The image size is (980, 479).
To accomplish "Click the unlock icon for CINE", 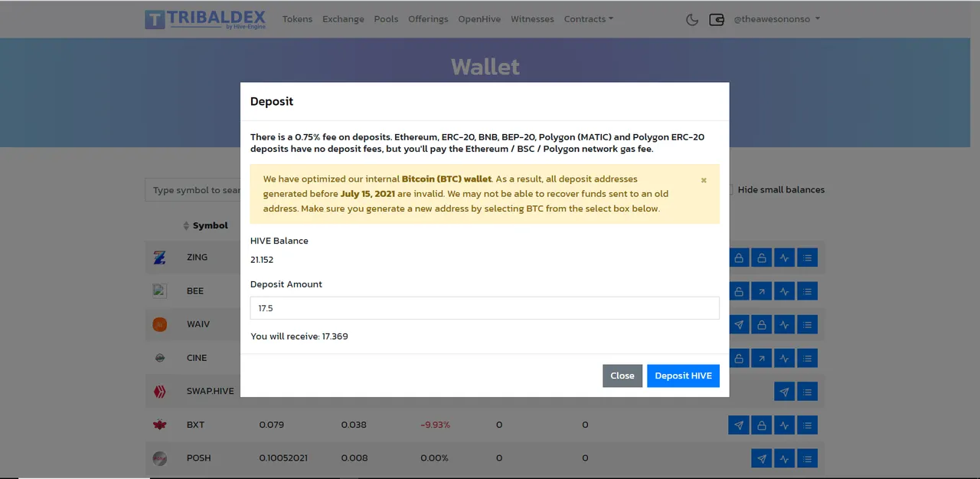I will tap(739, 358).
